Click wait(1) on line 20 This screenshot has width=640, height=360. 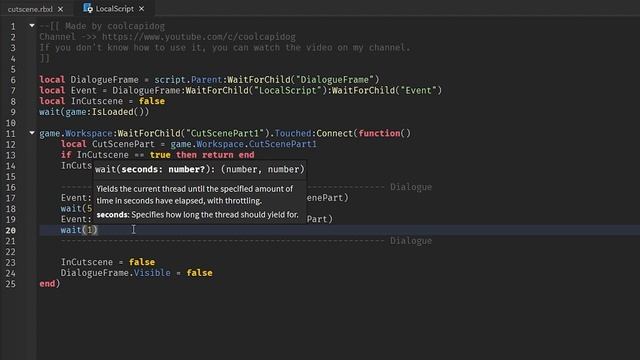point(79,230)
